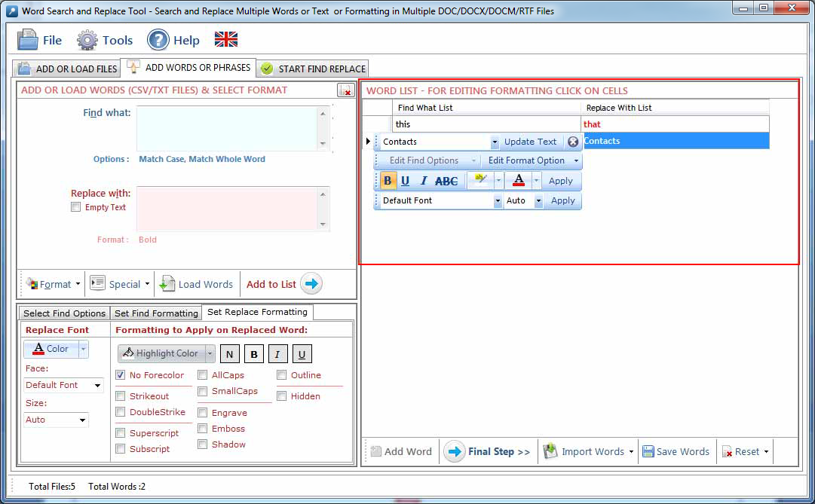The width and height of the screenshot is (815, 504).
Task: Open the Format dropdown button
Action: click(x=54, y=284)
